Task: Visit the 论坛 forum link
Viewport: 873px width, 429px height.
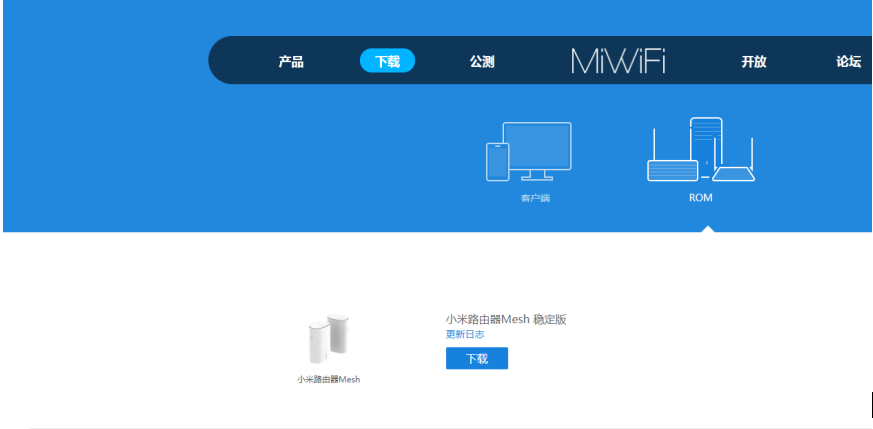Action: (849, 62)
